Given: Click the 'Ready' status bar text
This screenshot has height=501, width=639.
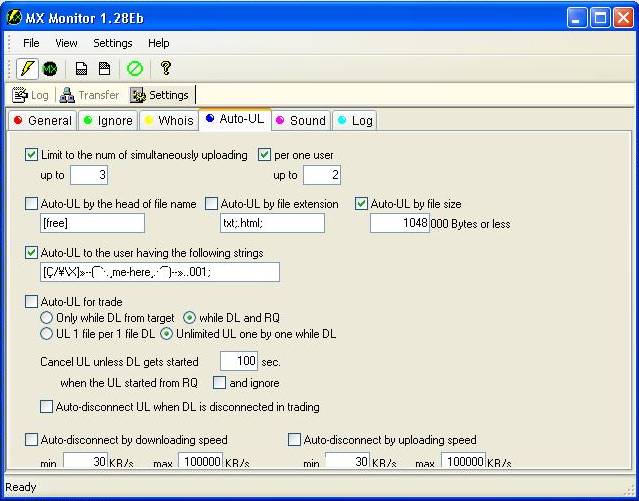Looking at the screenshot, I should 21,487.
